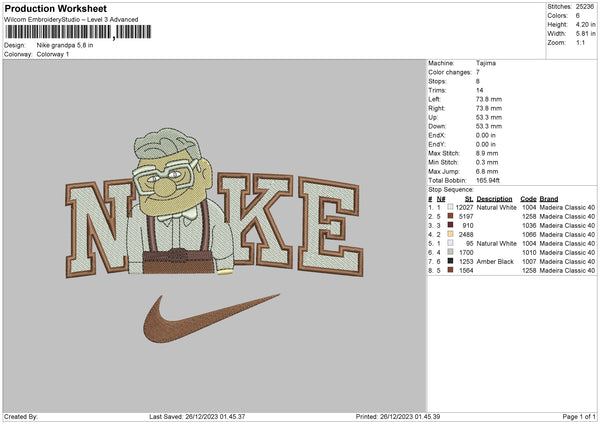Click the Natural White swatch with 12027 stitches
This screenshot has height=424, width=600.
[x=450, y=207]
